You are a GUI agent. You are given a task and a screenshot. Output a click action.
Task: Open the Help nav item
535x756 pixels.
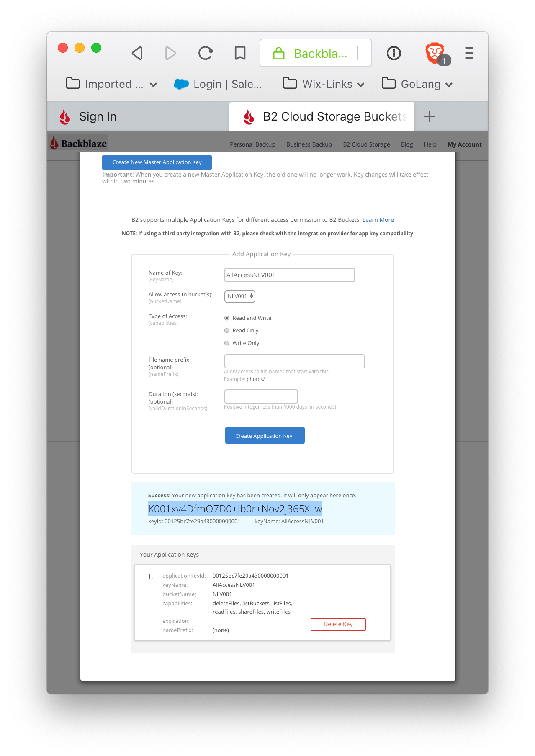pyautogui.click(x=430, y=144)
